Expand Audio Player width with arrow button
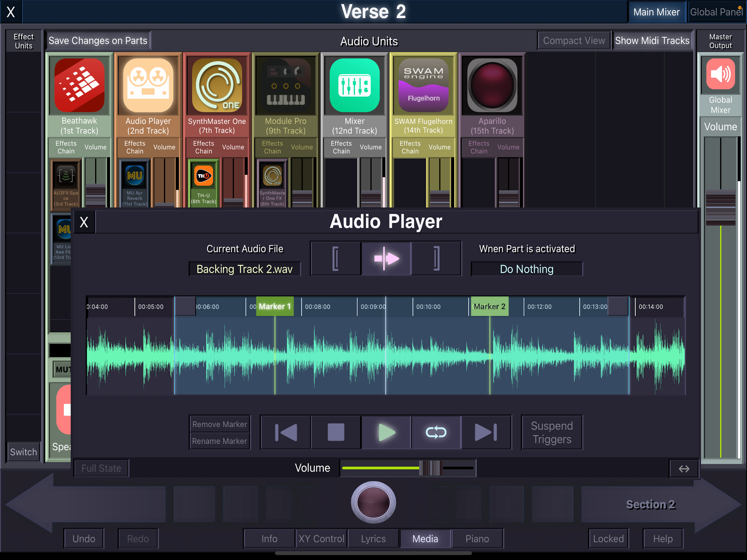This screenshot has width=747, height=560. (x=684, y=468)
